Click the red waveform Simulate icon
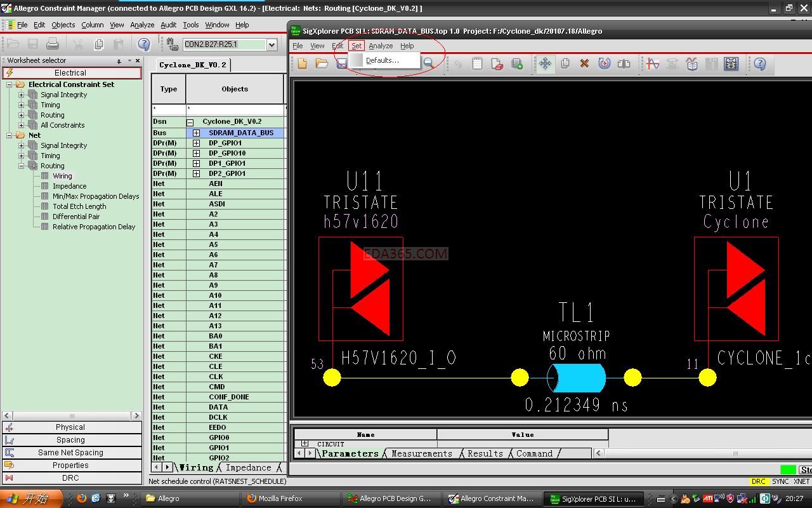 pos(652,63)
